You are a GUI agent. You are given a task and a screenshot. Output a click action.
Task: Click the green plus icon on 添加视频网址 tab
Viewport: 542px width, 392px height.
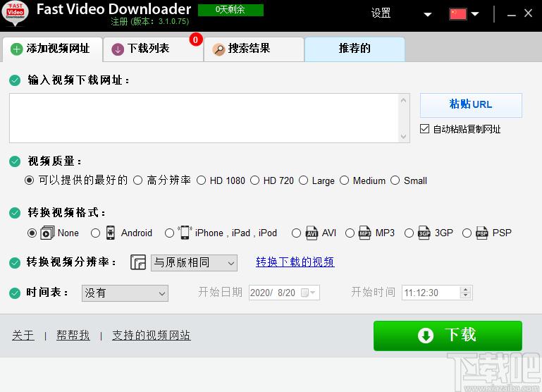(16, 49)
